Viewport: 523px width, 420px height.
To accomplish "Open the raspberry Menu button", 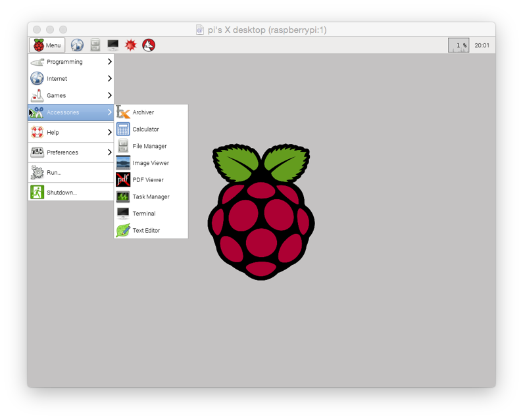I will pos(47,45).
